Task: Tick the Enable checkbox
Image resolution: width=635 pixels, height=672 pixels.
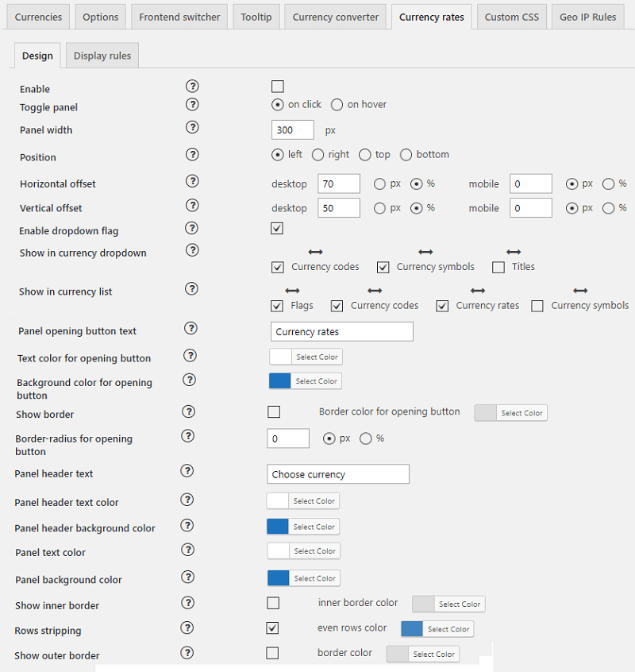Action: click(x=278, y=87)
